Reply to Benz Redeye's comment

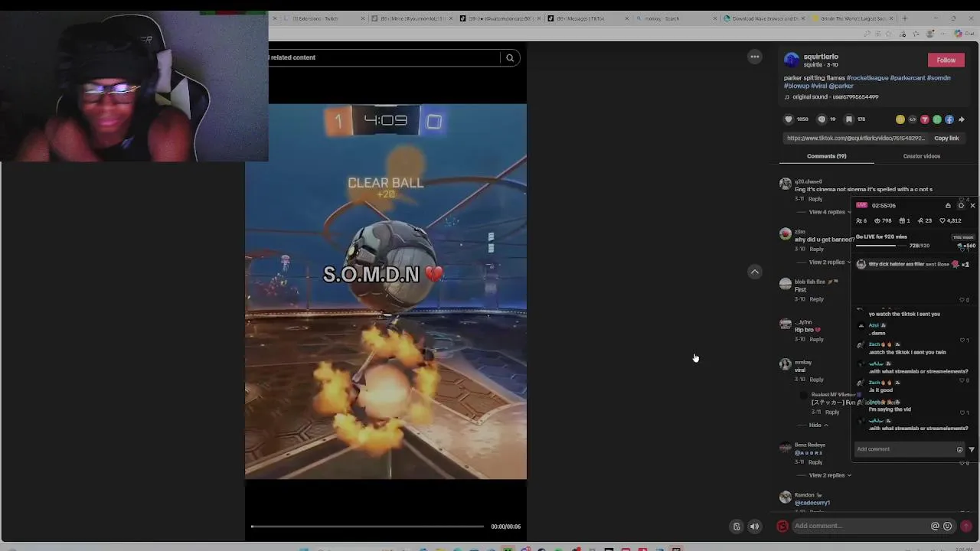[x=816, y=462]
